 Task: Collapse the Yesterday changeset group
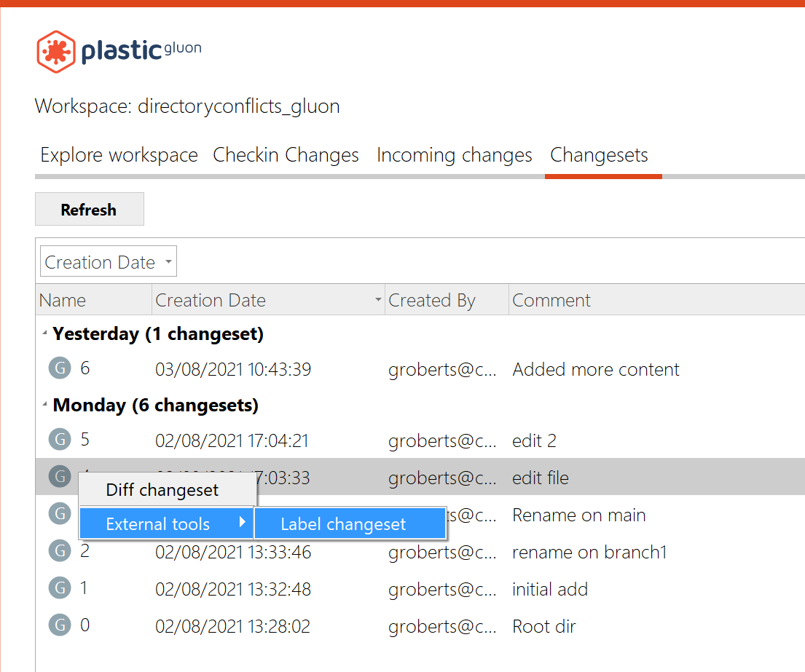(45, 334)
